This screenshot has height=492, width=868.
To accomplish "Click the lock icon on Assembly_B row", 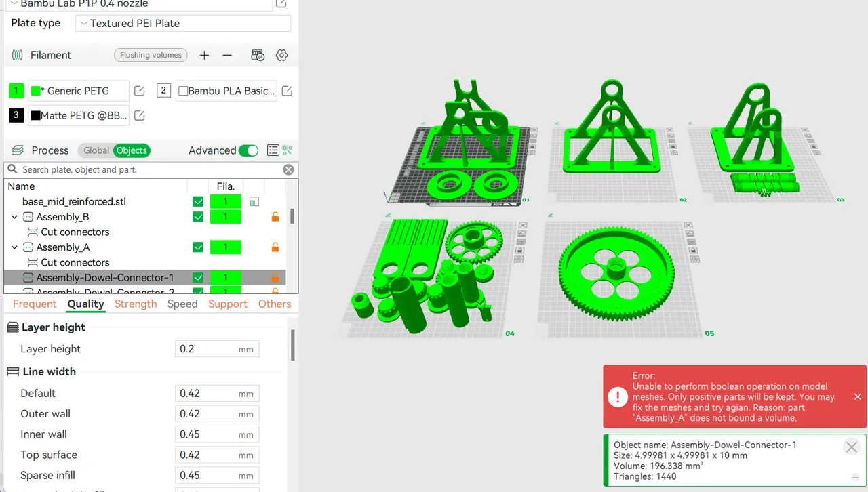I will point(275,217).
